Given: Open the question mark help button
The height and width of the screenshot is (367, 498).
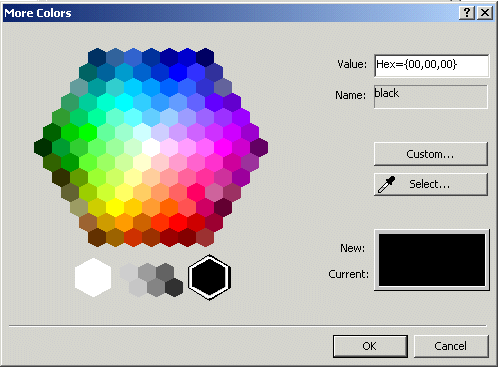Looking at the screenshot, I should tap(467, 13).
